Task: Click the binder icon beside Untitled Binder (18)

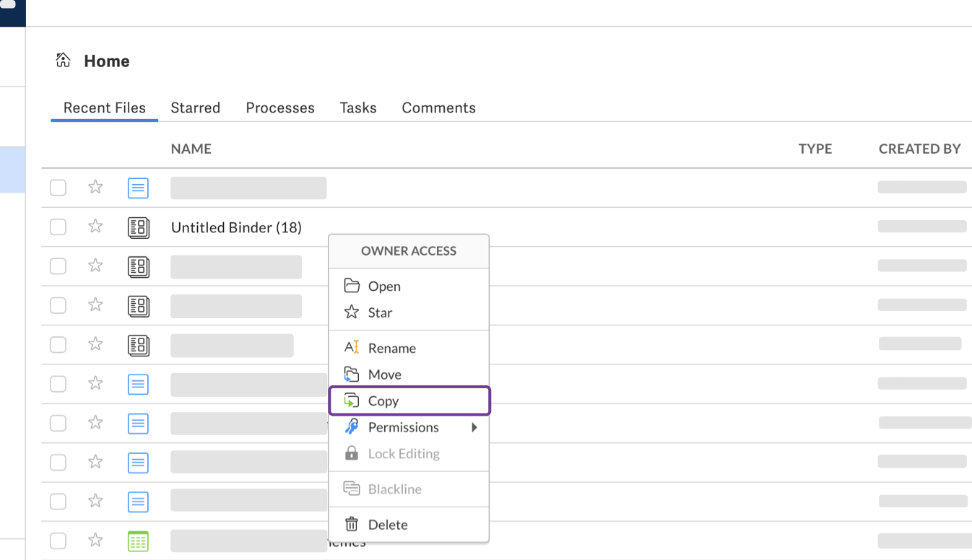Action: [138, 227]
